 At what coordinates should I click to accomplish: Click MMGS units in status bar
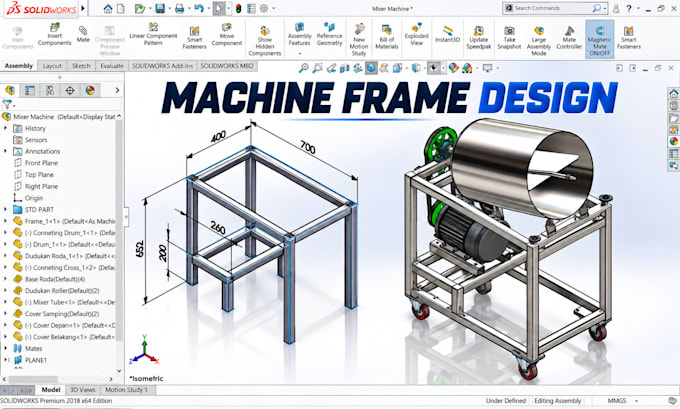coord(617,400)
